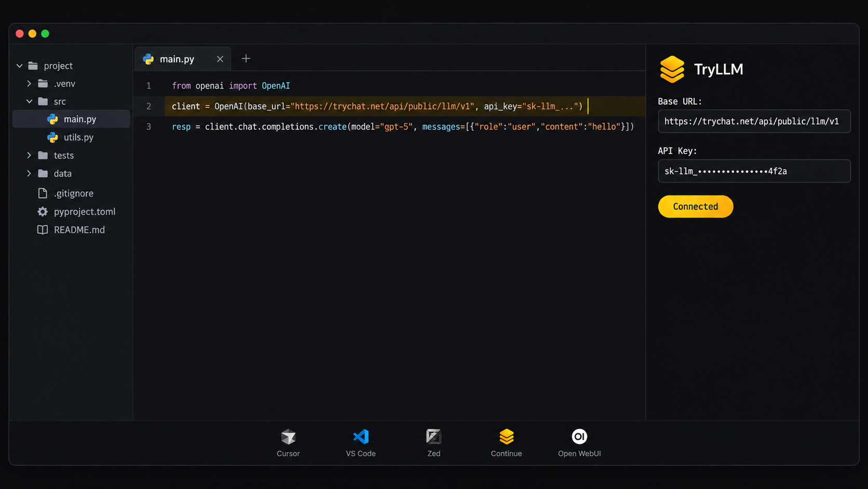Click the Python icon beside utils.py
The height and width of the screenshot is (489, 868).
52,137
